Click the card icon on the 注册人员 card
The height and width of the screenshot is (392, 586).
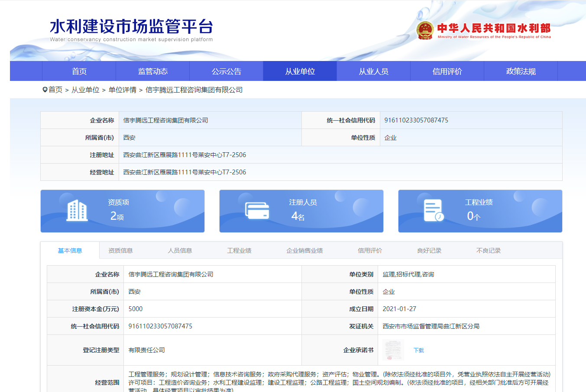256,210
